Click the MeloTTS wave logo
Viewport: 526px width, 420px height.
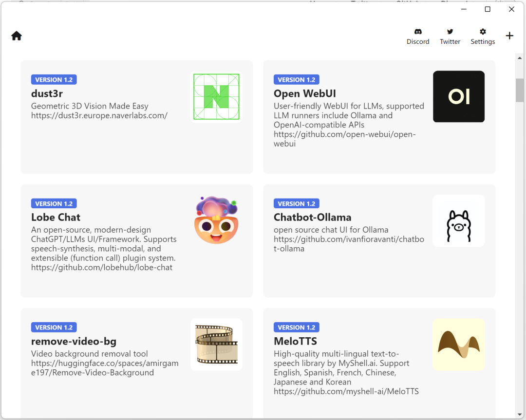click(459, 345)
